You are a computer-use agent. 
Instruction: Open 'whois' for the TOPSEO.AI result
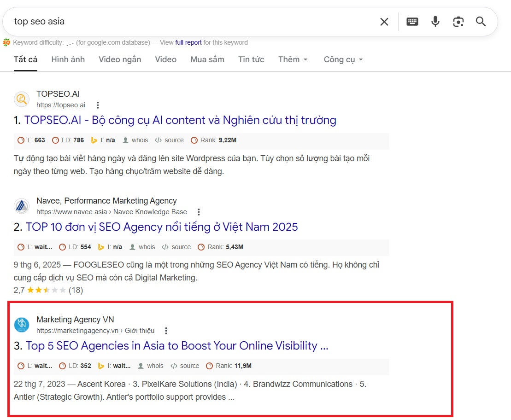pyautogui.click(x=135, y=140)
